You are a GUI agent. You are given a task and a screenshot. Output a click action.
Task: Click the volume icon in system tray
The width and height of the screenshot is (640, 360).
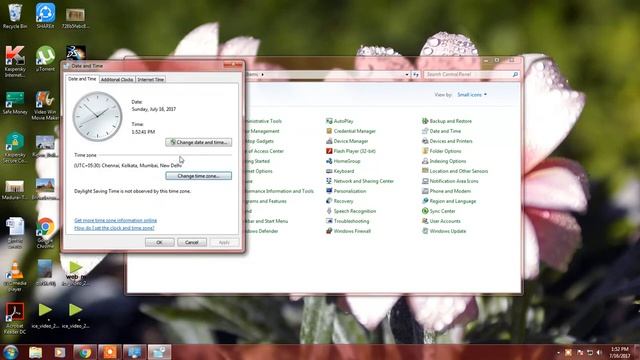tap(599, 352)
